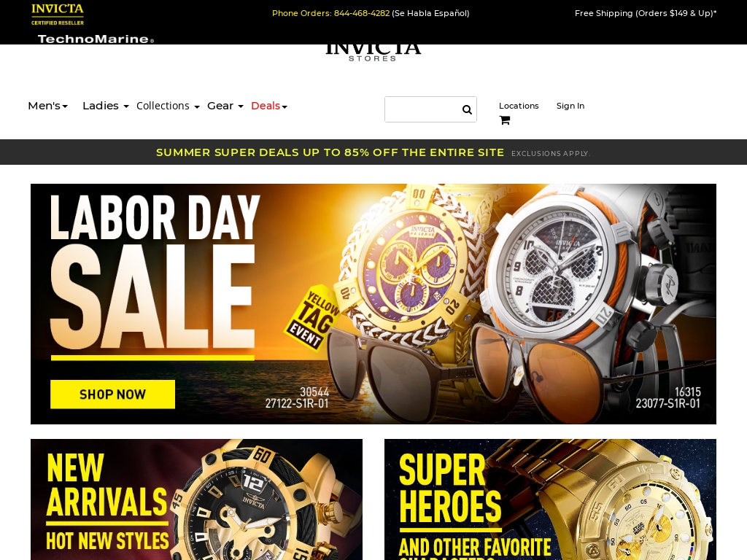Call the phone orders number link
Screen dimensions: 747x560
362,13
